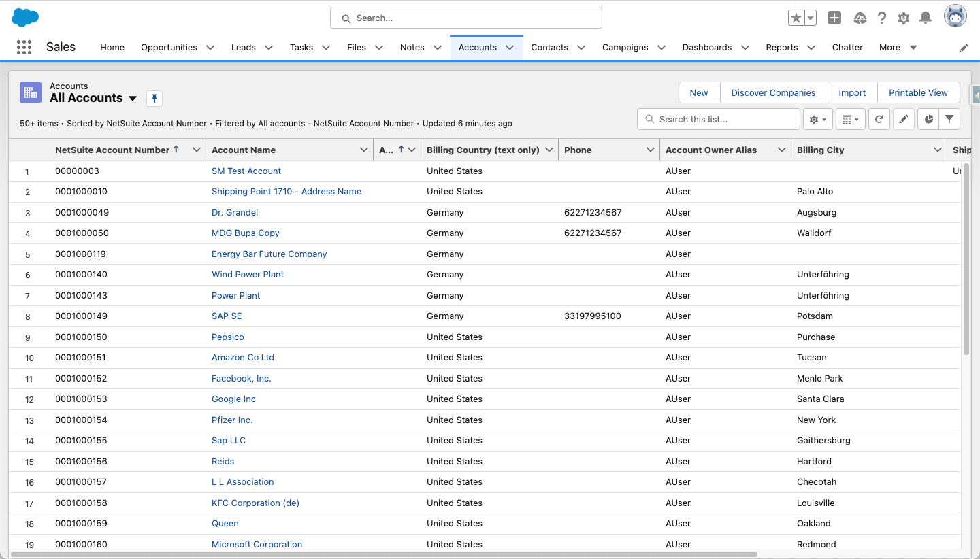Select phone cell 33197995100
The height and width of the screenshot is (559, 980).
click(x=593, y=316)
